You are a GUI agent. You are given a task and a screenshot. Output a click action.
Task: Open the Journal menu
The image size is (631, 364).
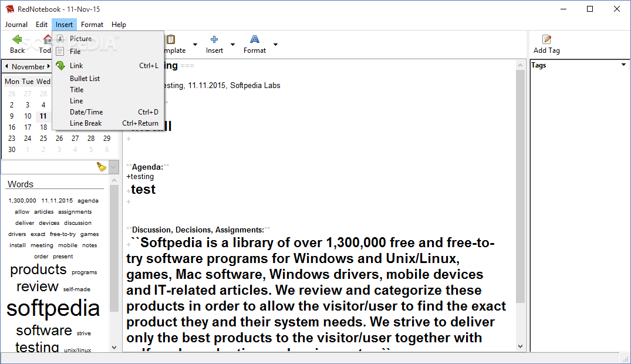click(16, 25)
